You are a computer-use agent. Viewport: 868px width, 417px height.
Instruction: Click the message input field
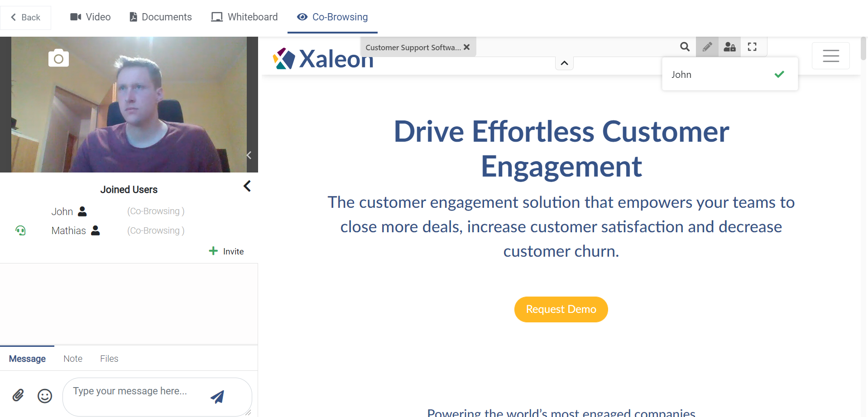tap(136, 392)
